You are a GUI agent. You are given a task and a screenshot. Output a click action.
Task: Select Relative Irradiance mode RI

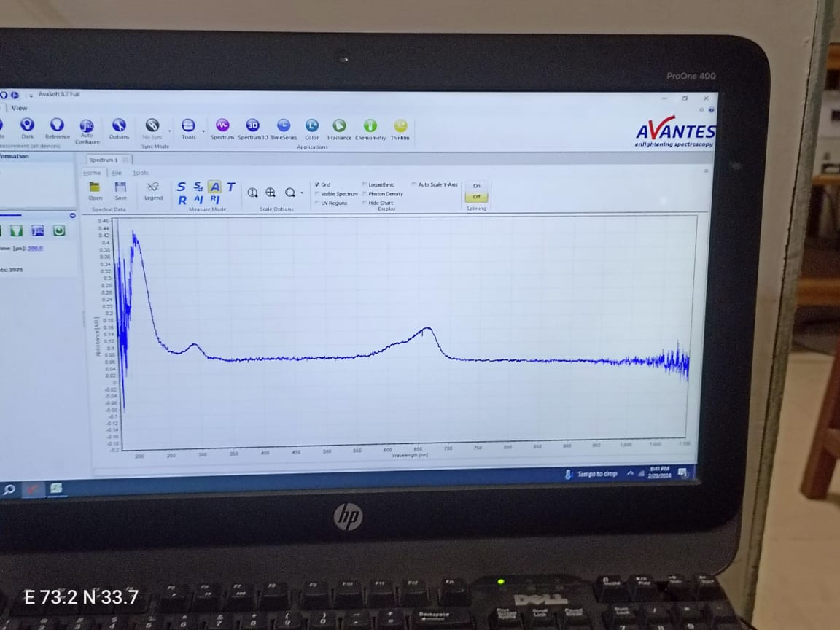pyautogui.click(x=215, y=199)
